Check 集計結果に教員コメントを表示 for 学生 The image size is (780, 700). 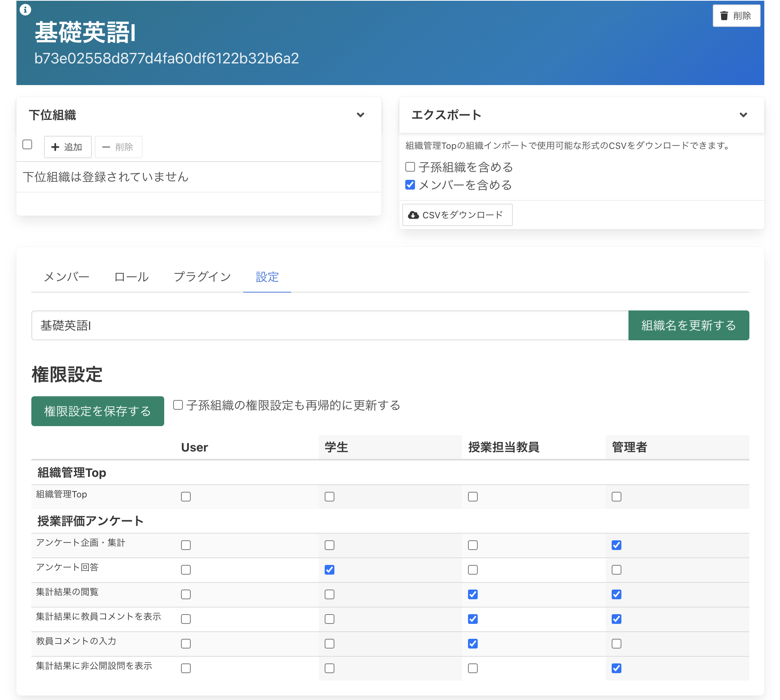(x=329, y=619)
